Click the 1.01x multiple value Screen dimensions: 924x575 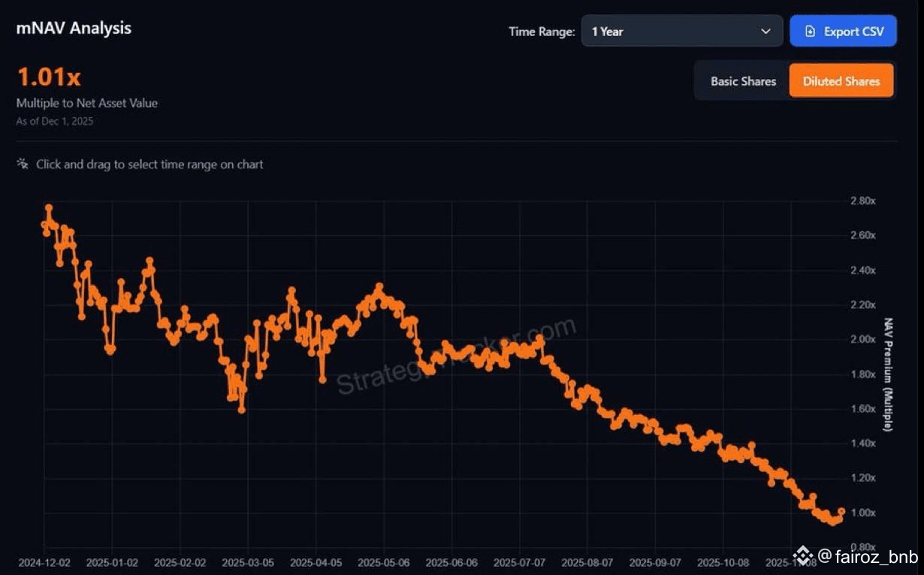click(49, 77)
